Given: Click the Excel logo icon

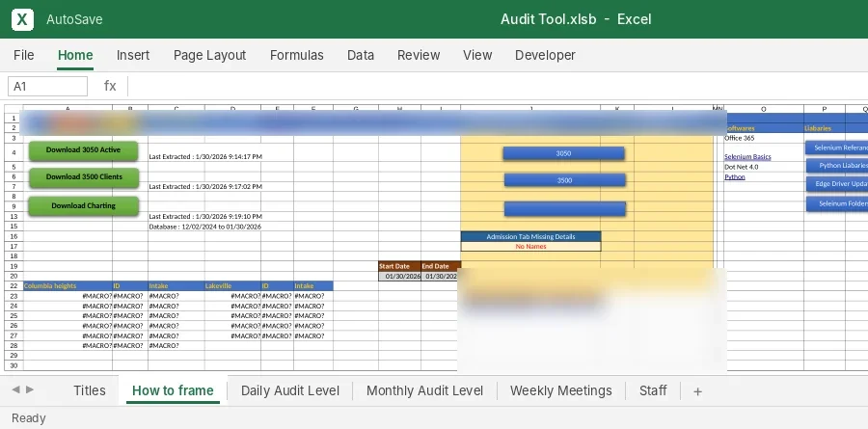Looking at the screenshot, I should click(x=22, y=19).
